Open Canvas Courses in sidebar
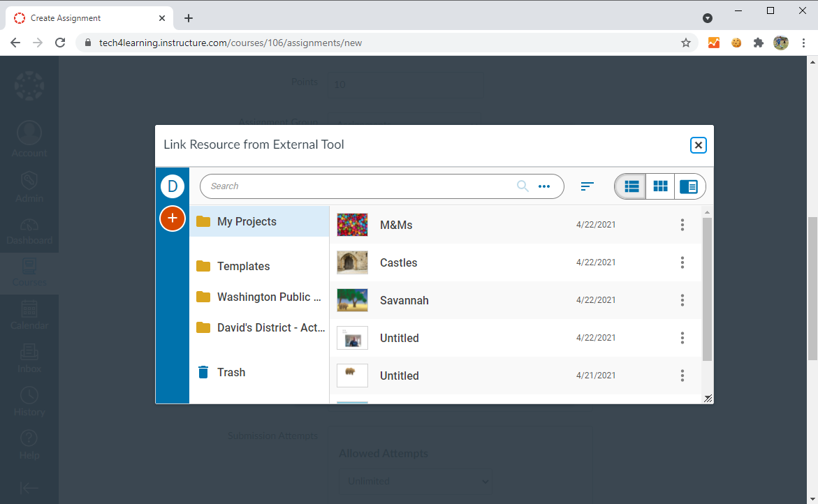Image resolution: width=818 pixels, height=504 pixels. tap(29, 273)
